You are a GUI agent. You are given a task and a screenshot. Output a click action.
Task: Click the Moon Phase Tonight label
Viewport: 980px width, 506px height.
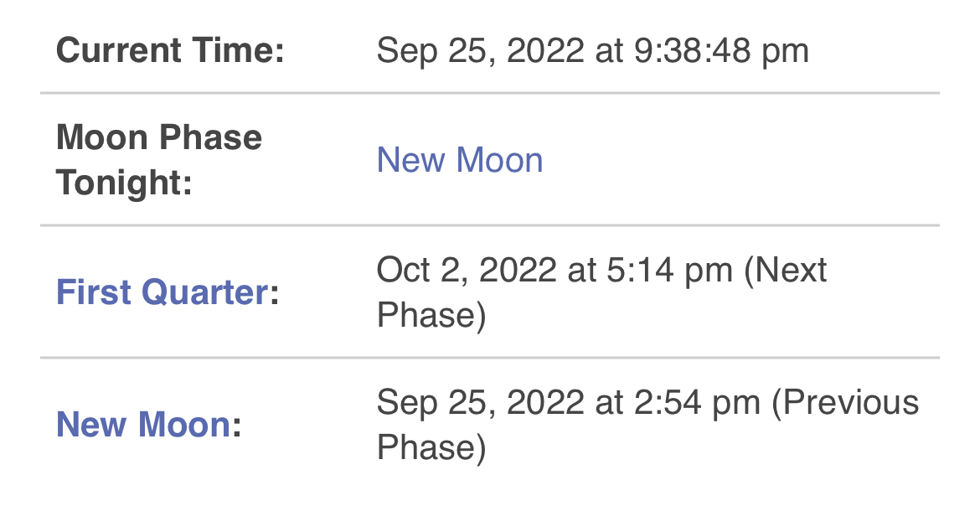tap(159, 159)
